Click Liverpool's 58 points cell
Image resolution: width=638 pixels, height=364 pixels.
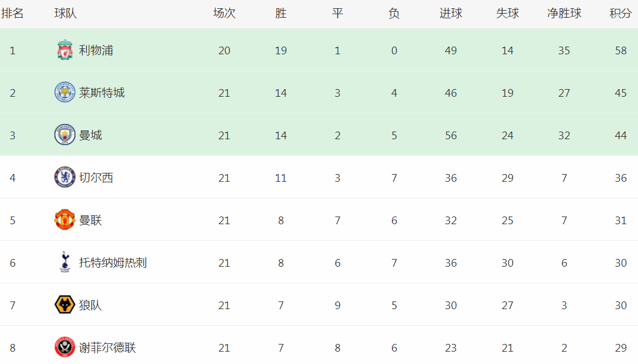click(620, 50)
